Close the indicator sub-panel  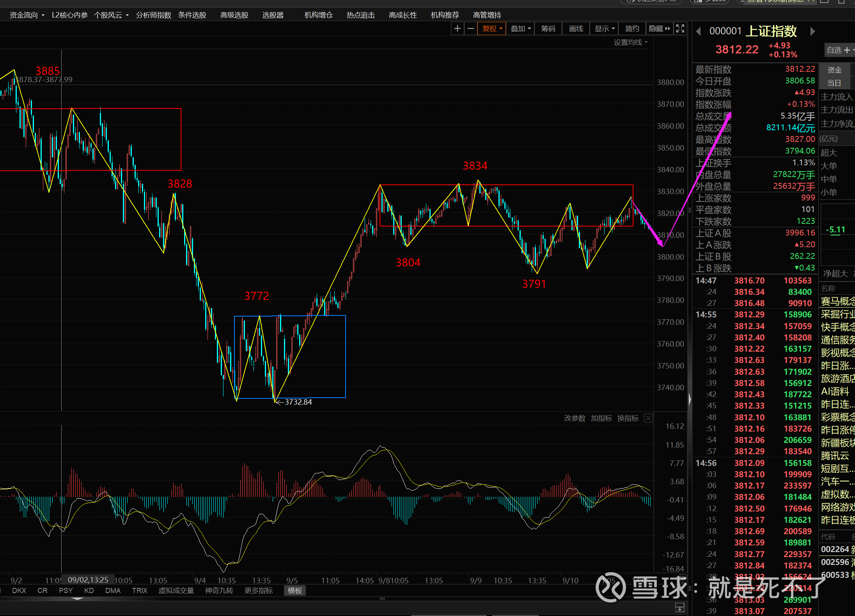pos(648,418)
